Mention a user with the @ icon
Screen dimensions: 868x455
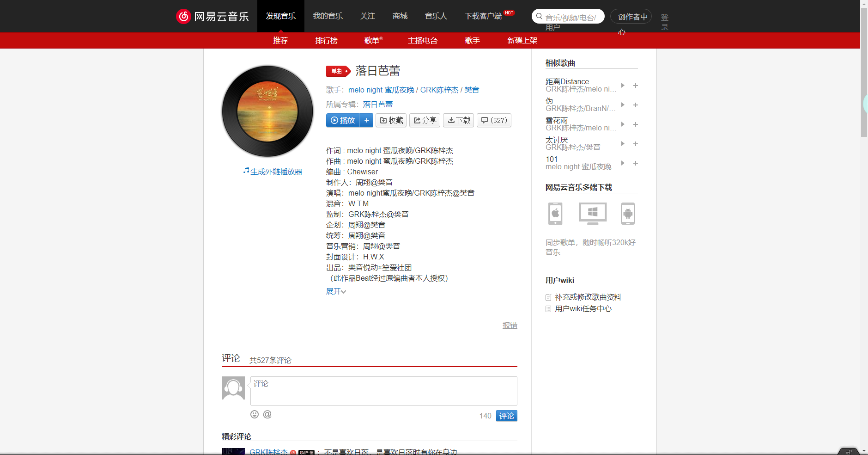[267, 414]
